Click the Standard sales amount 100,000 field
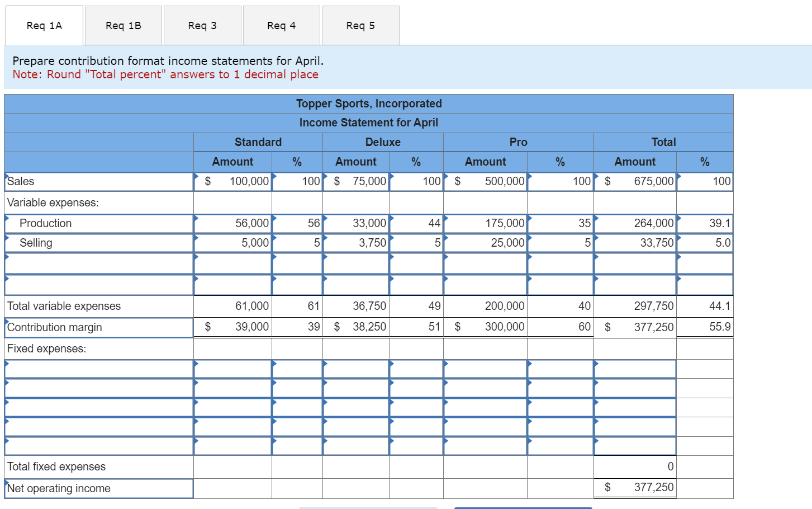The width and height of the screenshot is (812, 509). 232,182
